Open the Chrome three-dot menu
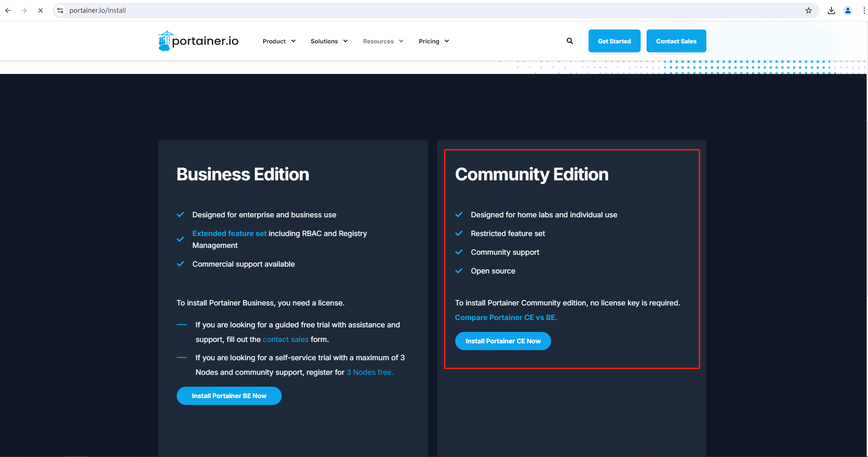The height and width of the screenshot is (457, 868). tap(864, 11)
